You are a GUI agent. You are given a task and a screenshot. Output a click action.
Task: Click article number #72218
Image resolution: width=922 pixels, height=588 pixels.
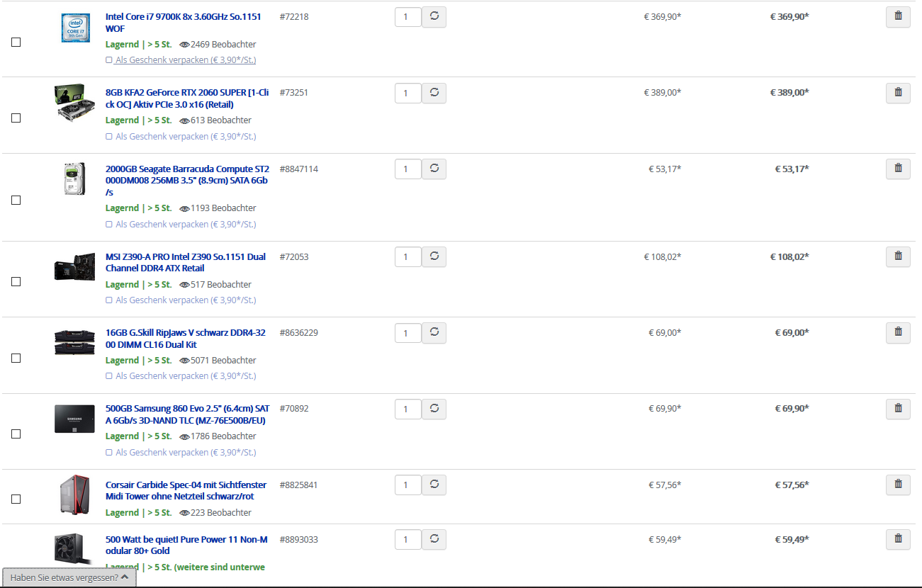[294, 16]
